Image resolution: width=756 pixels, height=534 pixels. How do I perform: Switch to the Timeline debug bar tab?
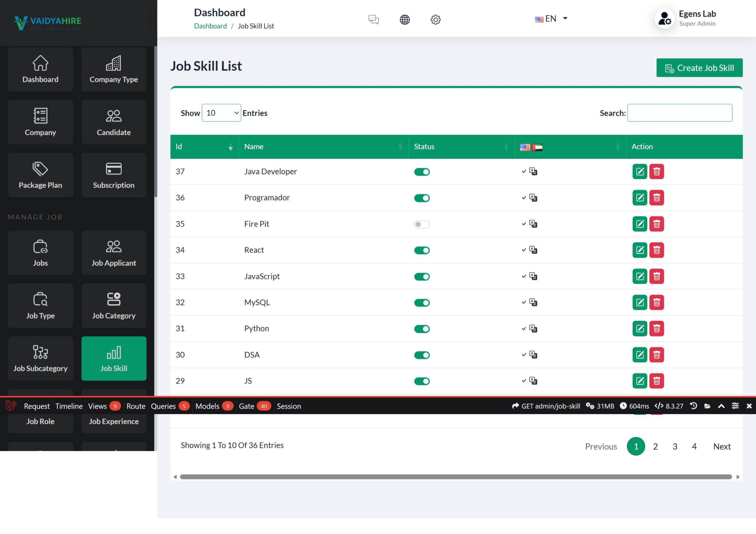tap(69, 406)
